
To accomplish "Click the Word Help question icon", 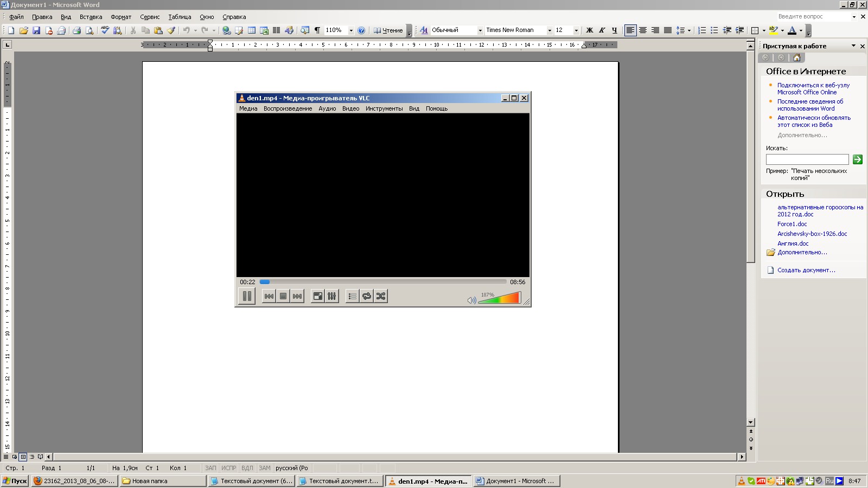I will coord(361,30).
